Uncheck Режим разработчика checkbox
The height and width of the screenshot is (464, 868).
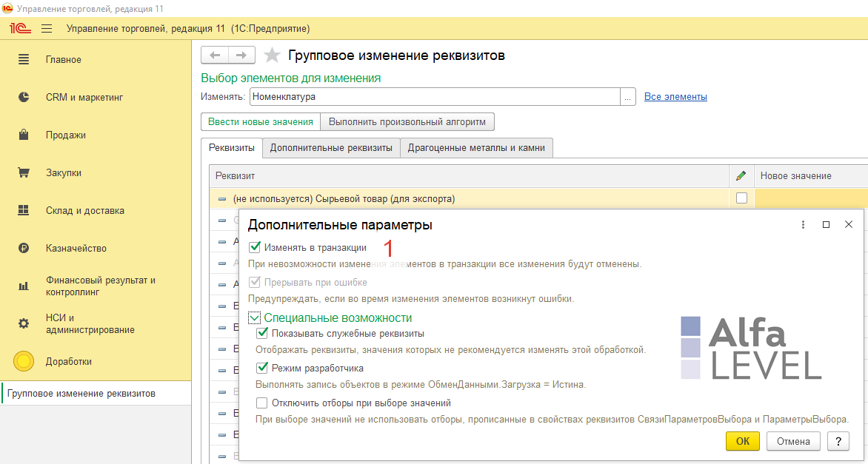262,368
